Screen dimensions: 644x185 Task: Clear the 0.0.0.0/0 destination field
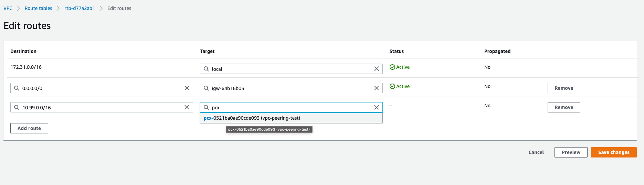tap(187, 88)
